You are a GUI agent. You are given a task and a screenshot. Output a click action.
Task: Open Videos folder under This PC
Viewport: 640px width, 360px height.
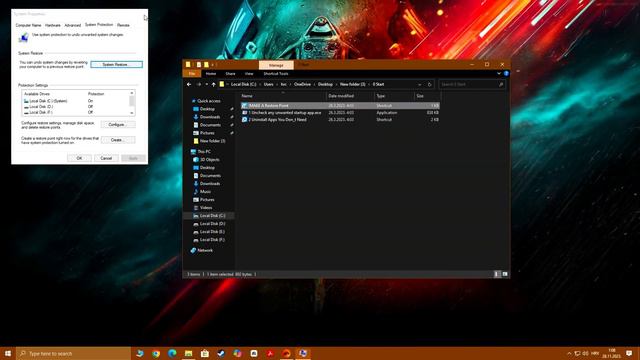click(206, 207)
